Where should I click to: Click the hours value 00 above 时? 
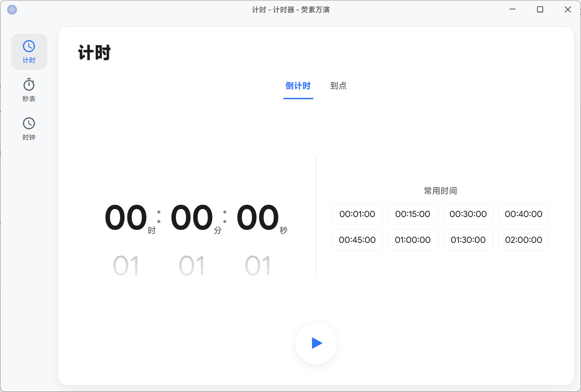(126, 217)
